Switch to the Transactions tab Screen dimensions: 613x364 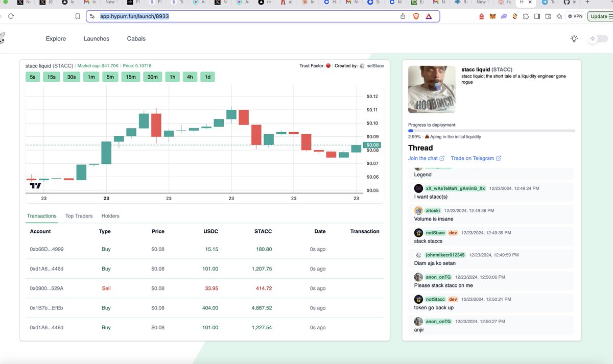pyautogui.click(x=42, y=216)
